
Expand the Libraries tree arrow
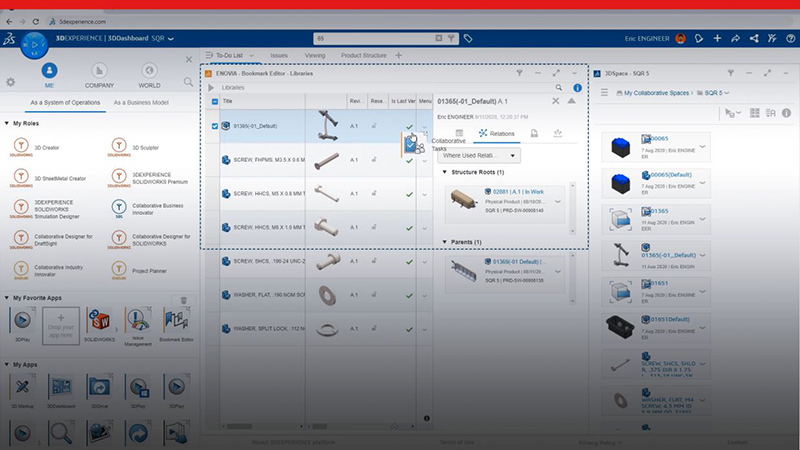point(211,88)
